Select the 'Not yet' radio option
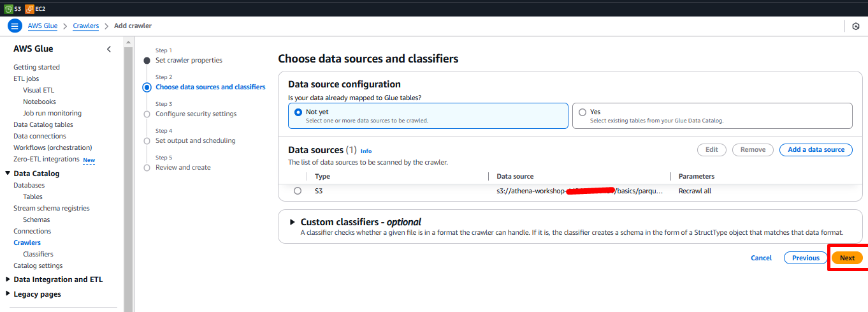868x312 pixels. tap(298, 112)
